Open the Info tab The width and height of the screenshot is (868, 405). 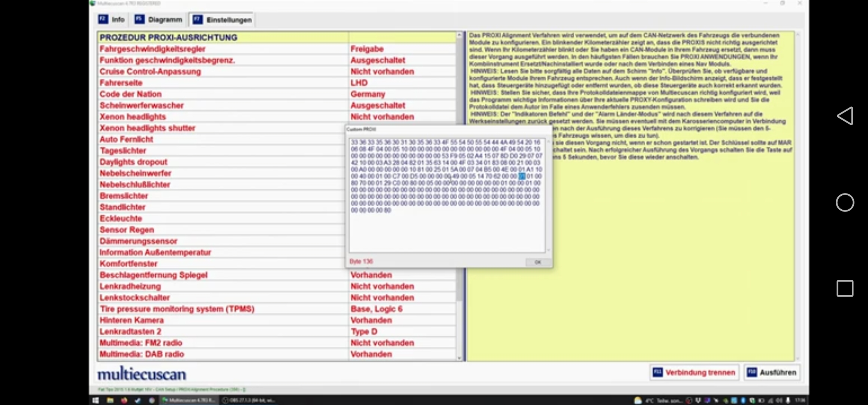[x=112, y=19]
